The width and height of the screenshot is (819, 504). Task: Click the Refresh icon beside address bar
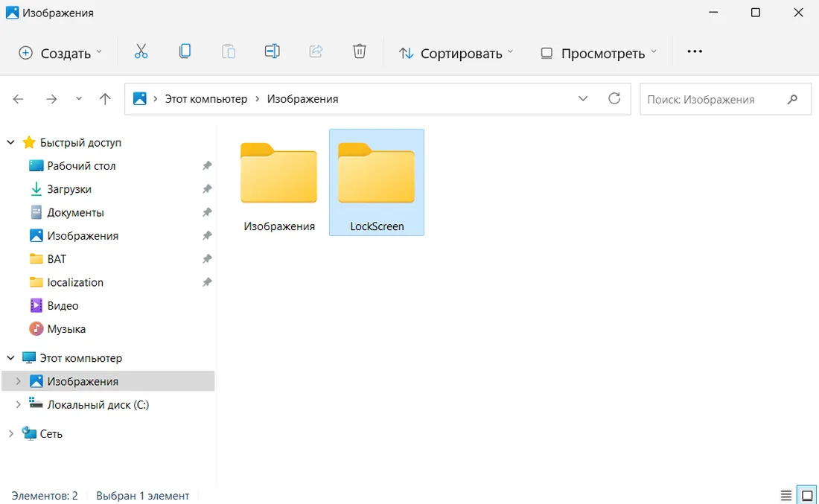(x=614, y=98)
